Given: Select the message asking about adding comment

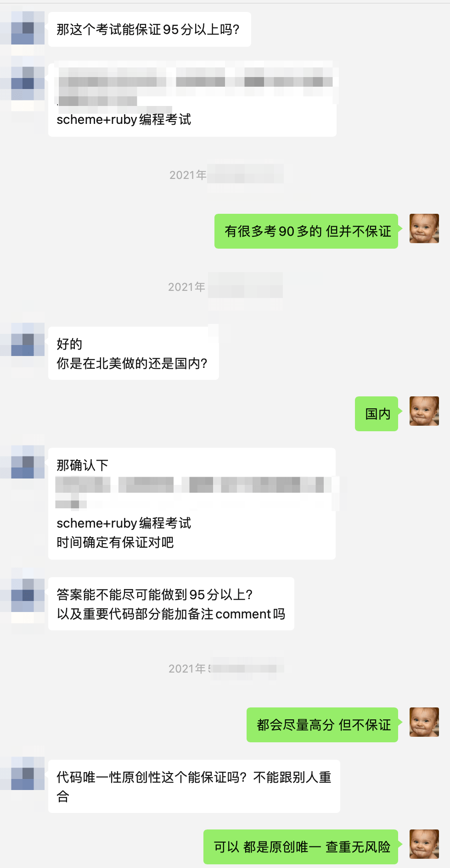Looking at the screenshot, I should coord(171,604).
